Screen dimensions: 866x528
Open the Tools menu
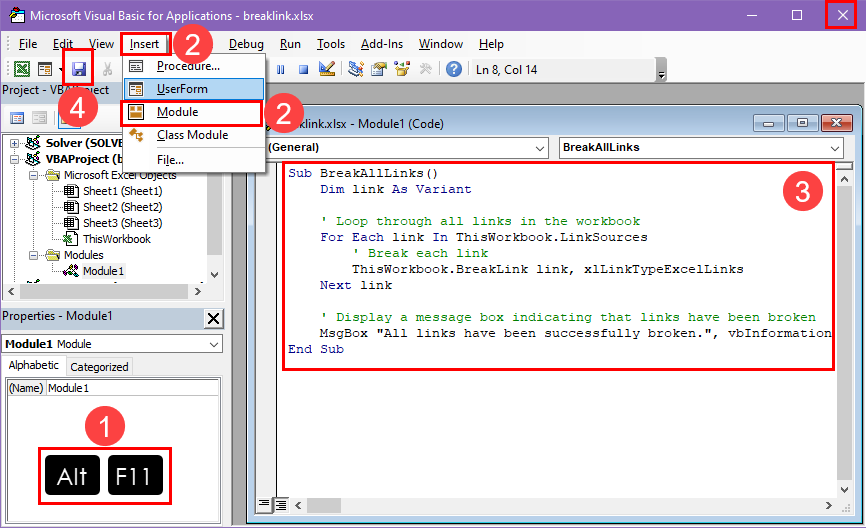click(330, 44)
